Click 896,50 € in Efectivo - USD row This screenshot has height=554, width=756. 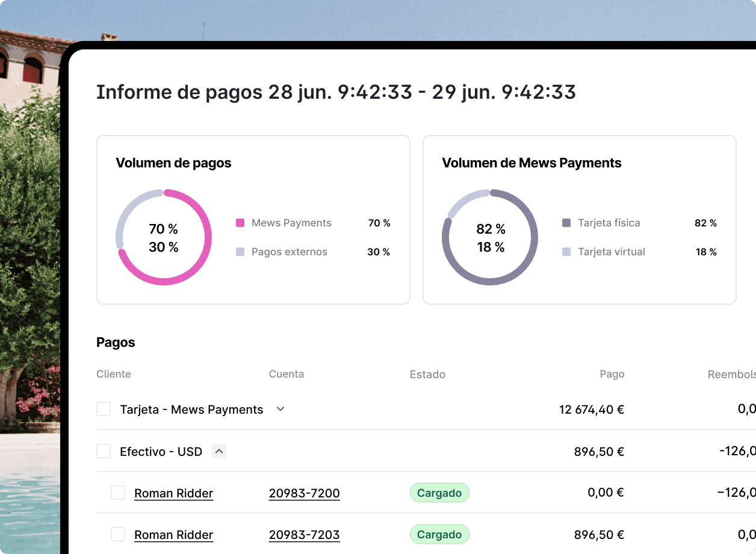click(599, 451)
